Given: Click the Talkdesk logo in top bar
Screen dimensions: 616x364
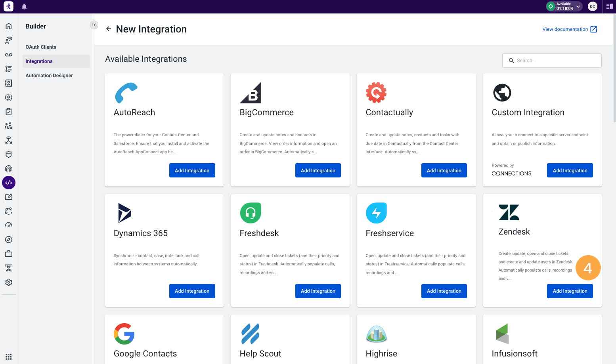Looking at the screenshot, I should [8, 6].
